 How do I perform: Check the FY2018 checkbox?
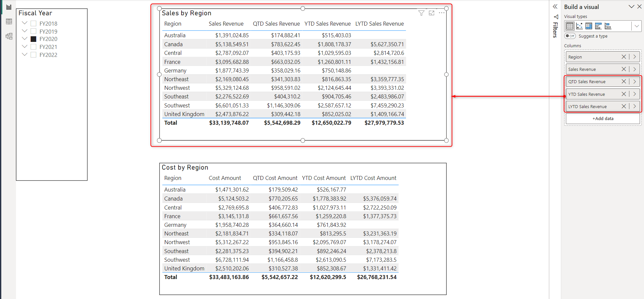coord(34,24)
